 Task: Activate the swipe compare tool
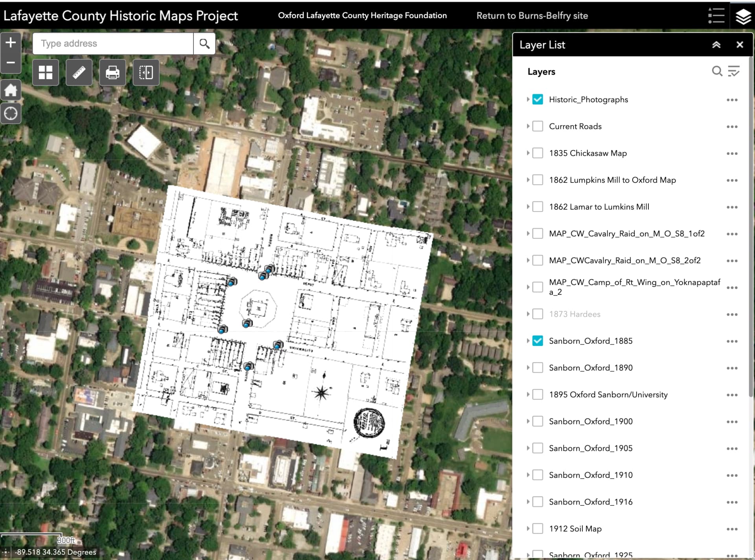point(146,72)
